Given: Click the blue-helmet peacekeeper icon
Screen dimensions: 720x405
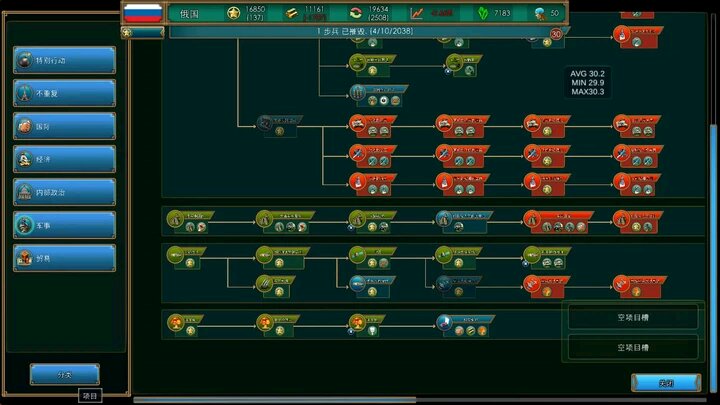Looking at the screenshot, I should (540, 14).
